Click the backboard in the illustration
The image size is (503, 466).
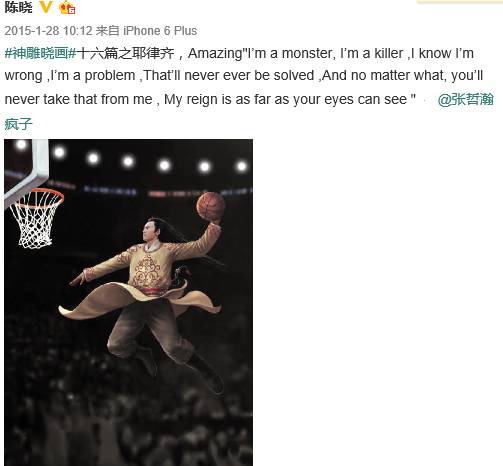click(26, 170)
